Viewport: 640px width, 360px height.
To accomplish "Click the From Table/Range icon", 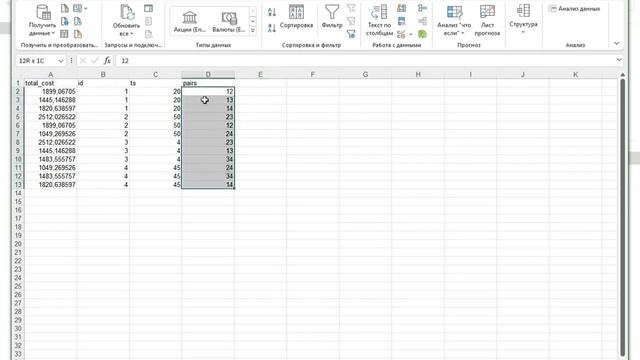I will coord(64,34).
